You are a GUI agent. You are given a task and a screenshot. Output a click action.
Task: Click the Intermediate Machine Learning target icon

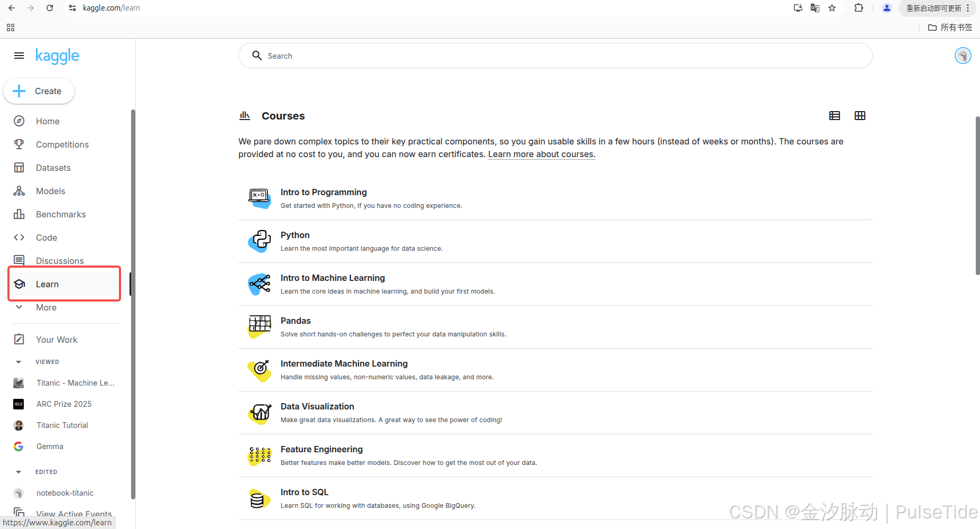point(260,370)
